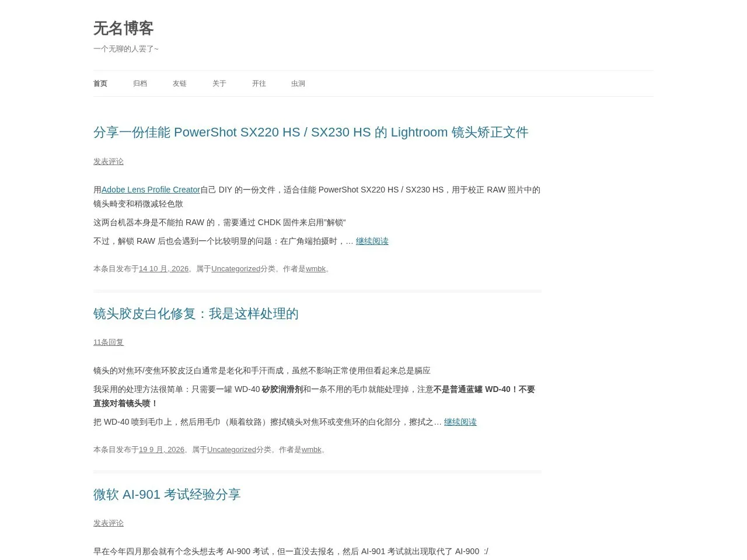Image resolution: width=747 pixels, height=560 pixels.
Task: Open the 19 9 月, 2026 date link
Action: pyautogui.click(x=162, y=450)
